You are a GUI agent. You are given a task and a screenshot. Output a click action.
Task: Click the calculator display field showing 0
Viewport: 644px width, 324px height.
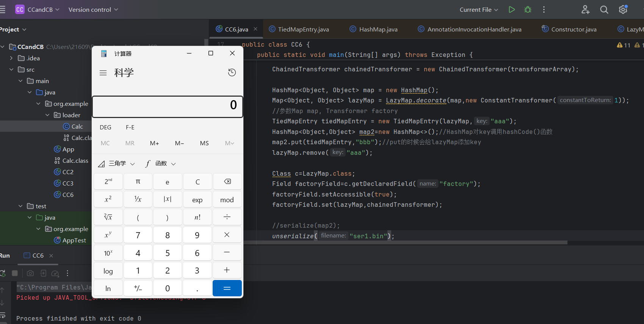167,106
